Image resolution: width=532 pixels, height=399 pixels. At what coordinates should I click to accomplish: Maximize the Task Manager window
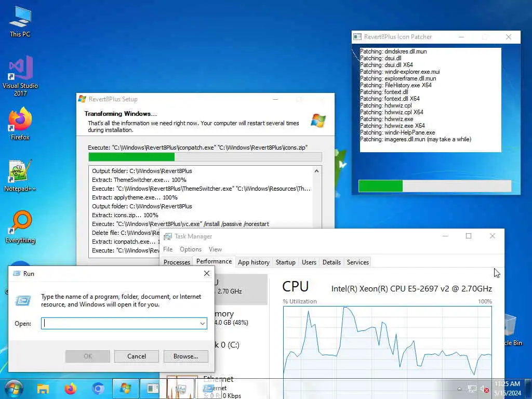point(469,236)
